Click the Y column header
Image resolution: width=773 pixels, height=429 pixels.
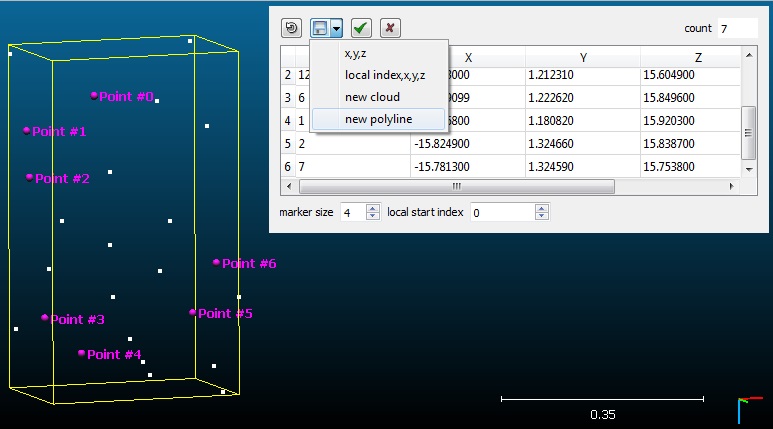click(x=583, y=57)
